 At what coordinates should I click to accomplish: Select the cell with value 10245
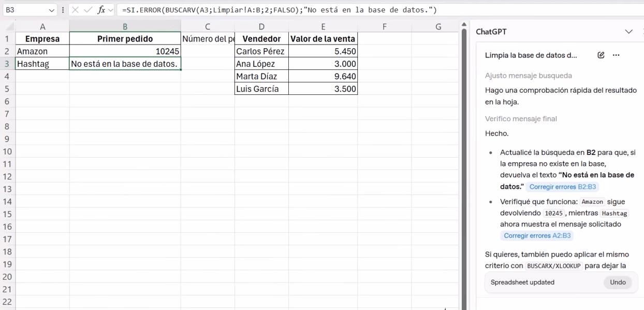click(x=125, y=51)
